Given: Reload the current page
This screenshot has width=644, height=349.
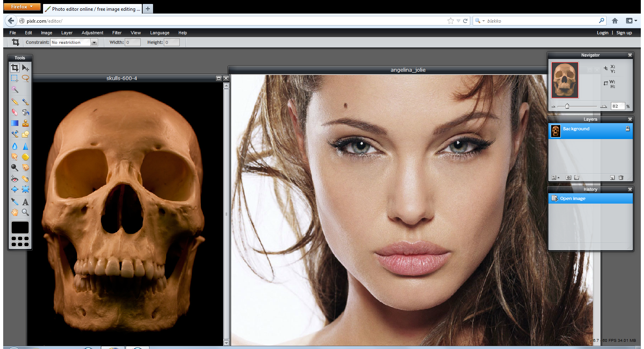Looking at the screenshot, I should coord(465,21).
